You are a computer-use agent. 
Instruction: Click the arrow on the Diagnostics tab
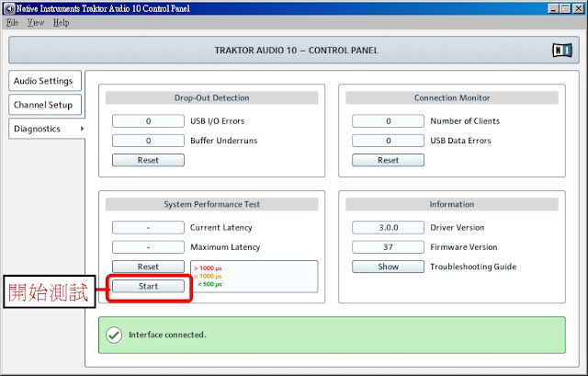click(82, 129)
